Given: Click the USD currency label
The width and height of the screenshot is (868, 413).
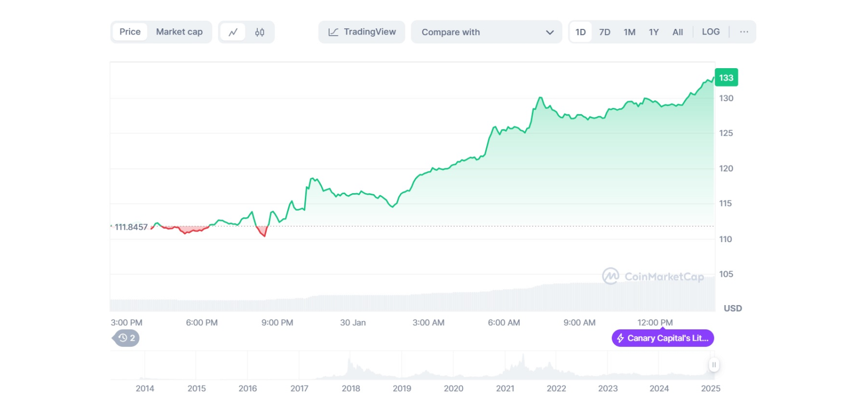Looking at the screenshot, I should tap(733, 308).
